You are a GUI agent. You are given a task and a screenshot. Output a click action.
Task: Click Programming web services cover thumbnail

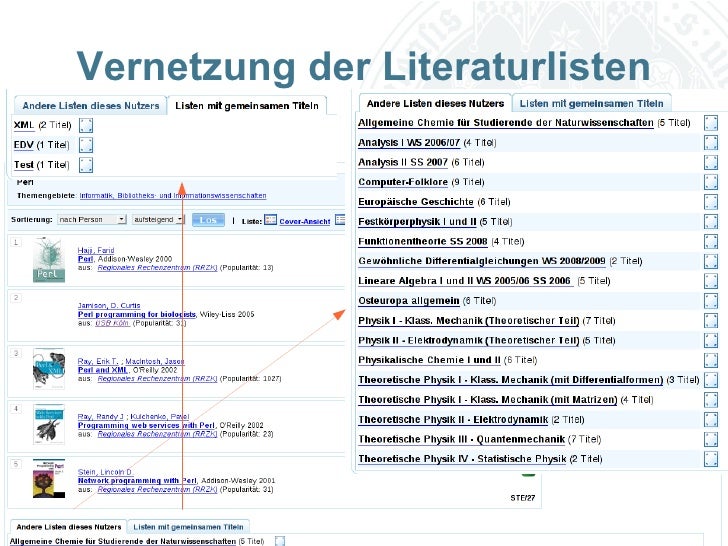tap(49, 424)
